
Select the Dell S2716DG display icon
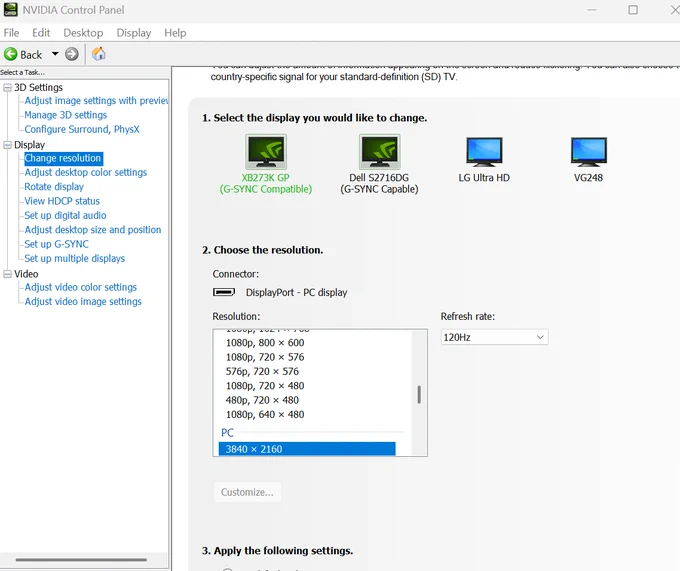tap(379, 152)
